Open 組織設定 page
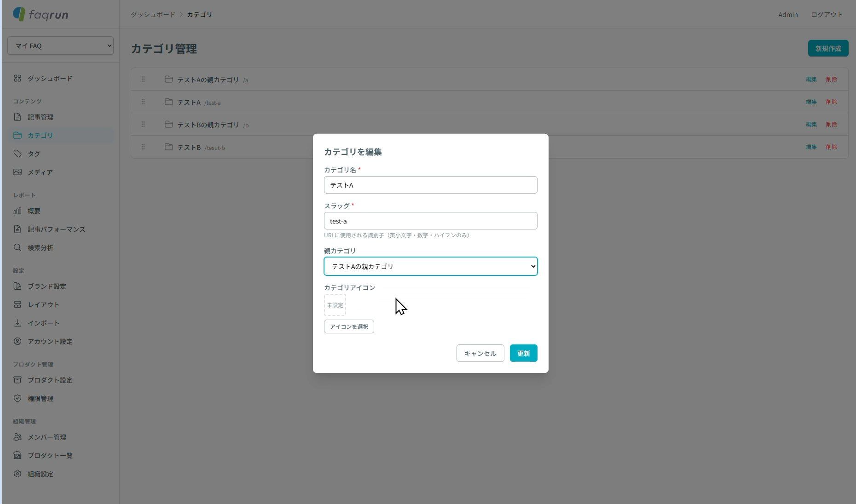This screenshot has height=504, width=856. point(61,474)
